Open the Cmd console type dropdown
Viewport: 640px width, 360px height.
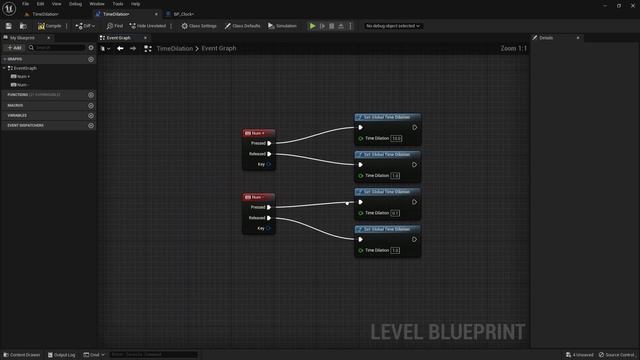94,355
